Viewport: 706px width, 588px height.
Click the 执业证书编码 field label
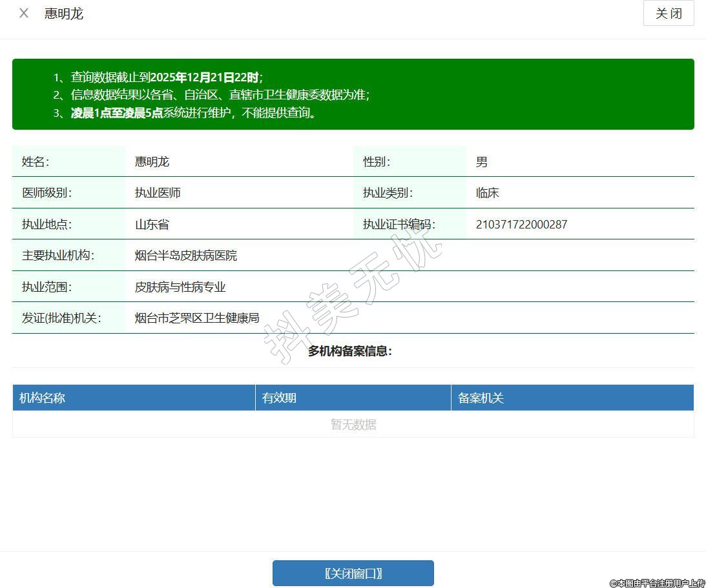pyautogui.click(x=399, y=224)
